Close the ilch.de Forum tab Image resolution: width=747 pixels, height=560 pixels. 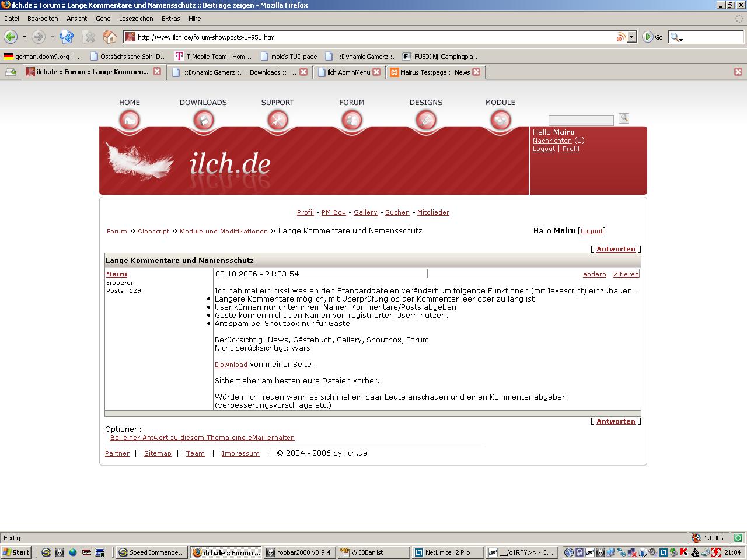(157, 72)
